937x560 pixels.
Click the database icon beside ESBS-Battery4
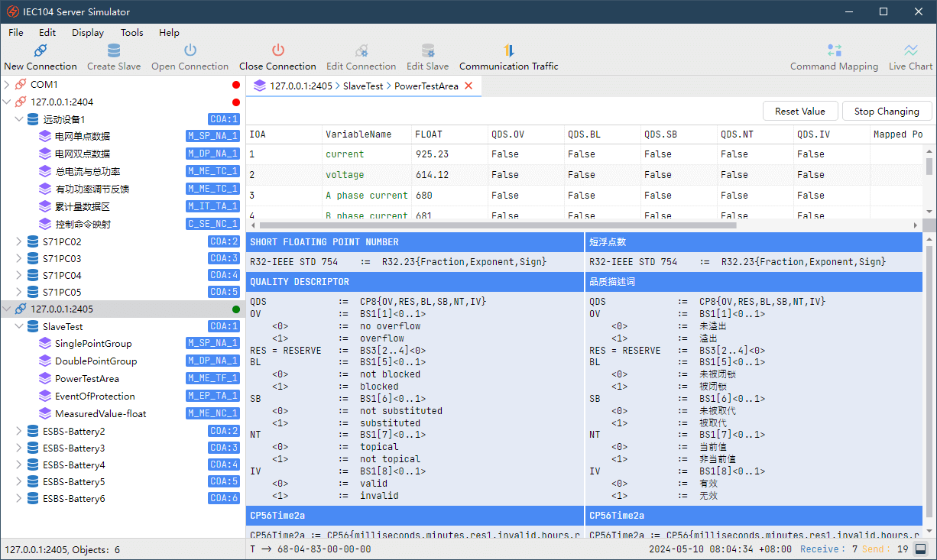pos(33,465)
